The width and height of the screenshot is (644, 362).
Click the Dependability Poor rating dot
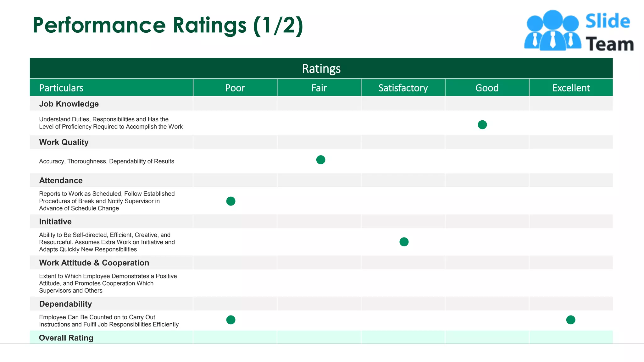pos(230,320)
